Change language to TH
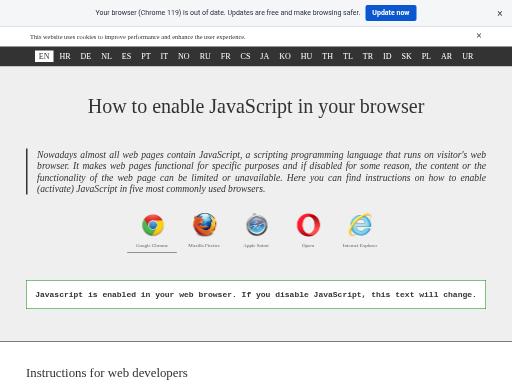This screenshot has height=384, width=512. pos(327,56)
